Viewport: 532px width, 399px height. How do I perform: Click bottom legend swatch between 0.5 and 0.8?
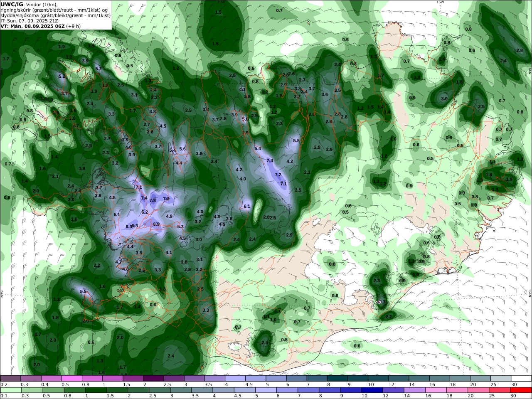click(53, 390)
